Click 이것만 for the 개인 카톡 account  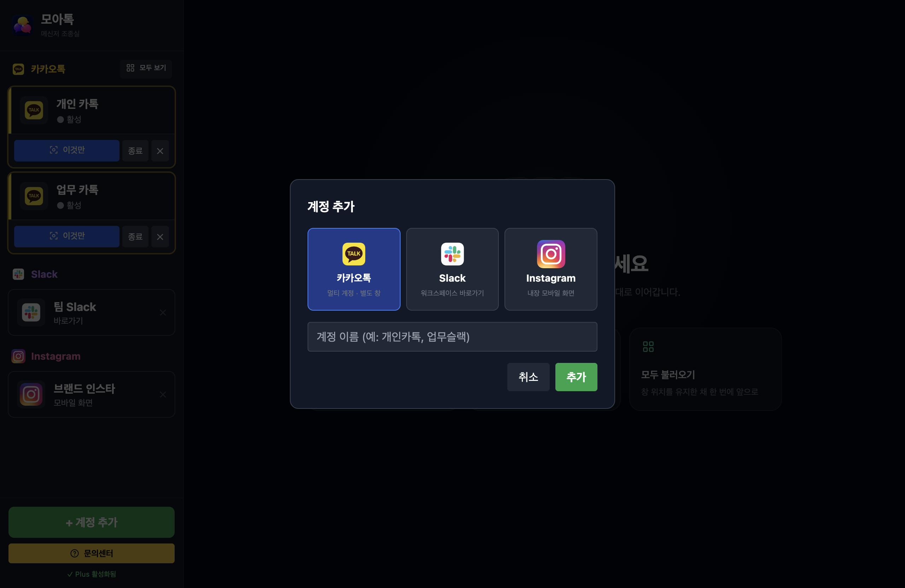(67, 151)
